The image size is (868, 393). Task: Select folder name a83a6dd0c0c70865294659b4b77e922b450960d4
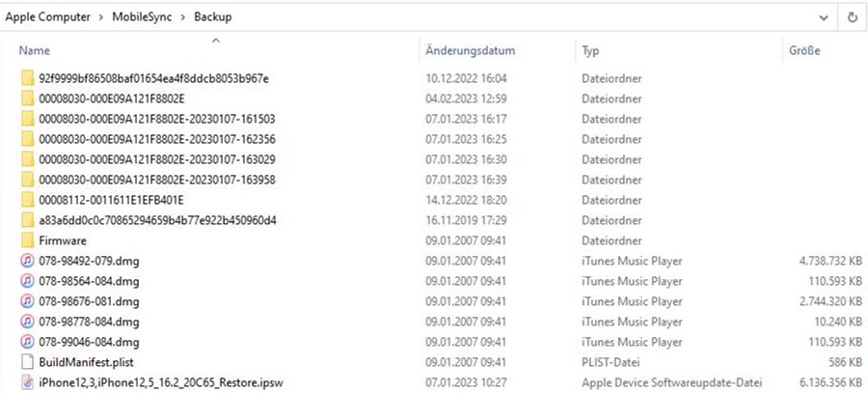[158, 220]
